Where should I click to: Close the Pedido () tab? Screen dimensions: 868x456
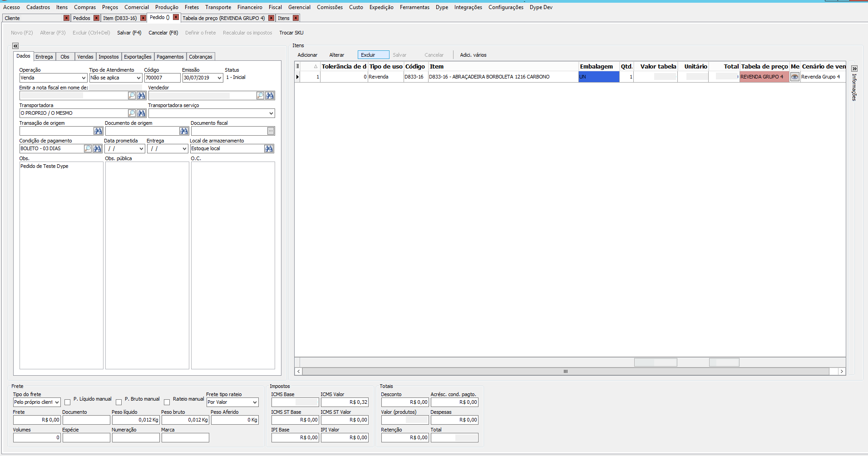[x=176, y=17]
